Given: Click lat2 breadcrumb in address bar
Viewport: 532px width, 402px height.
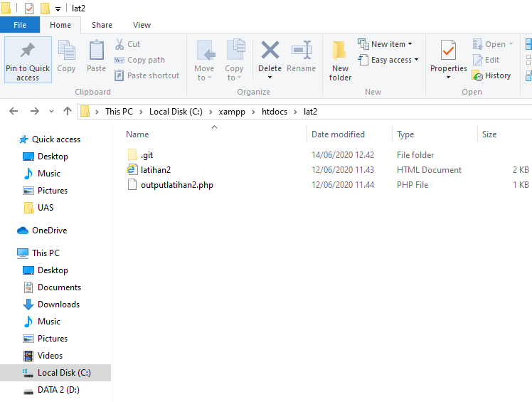Looking at the screenshot, I should pos(310,112).
